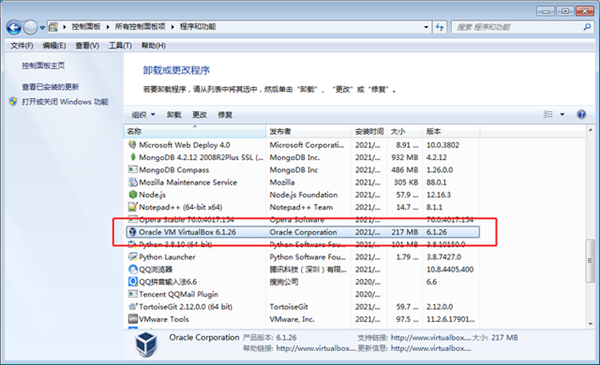This screenshot has height=365, width=600.
Task: Select Oracle VM VirtualBox 6.1.26 entry
Action: (x=303, y=232)
